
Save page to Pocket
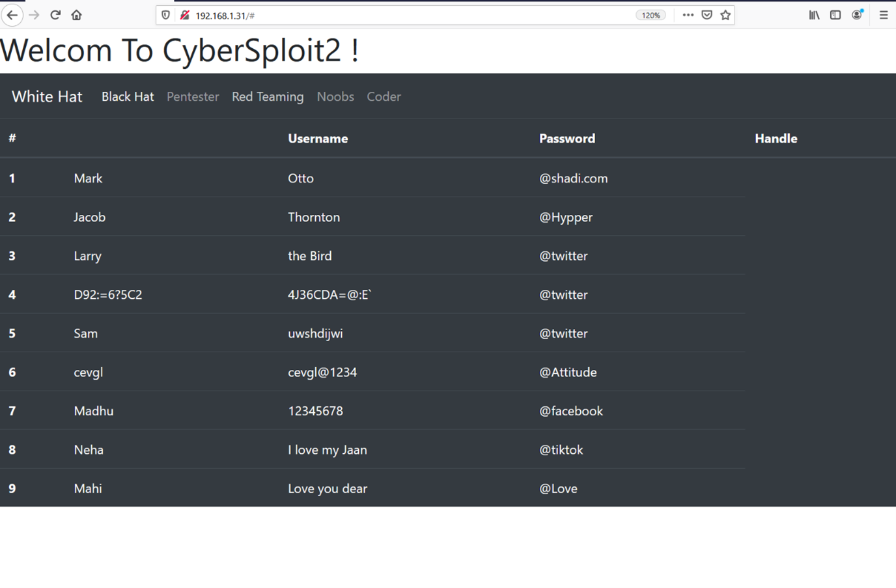pos(707,15)
